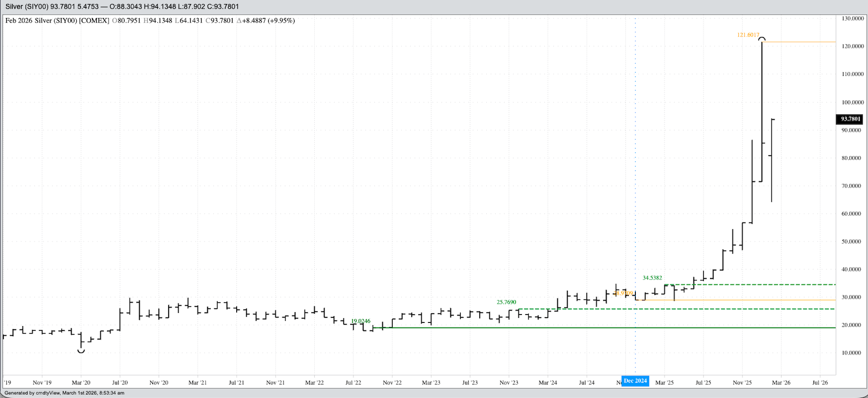This screenshot has width=868, height=398.
Task: Select the black 93.7801 current price tag
Action: point(850,119)
